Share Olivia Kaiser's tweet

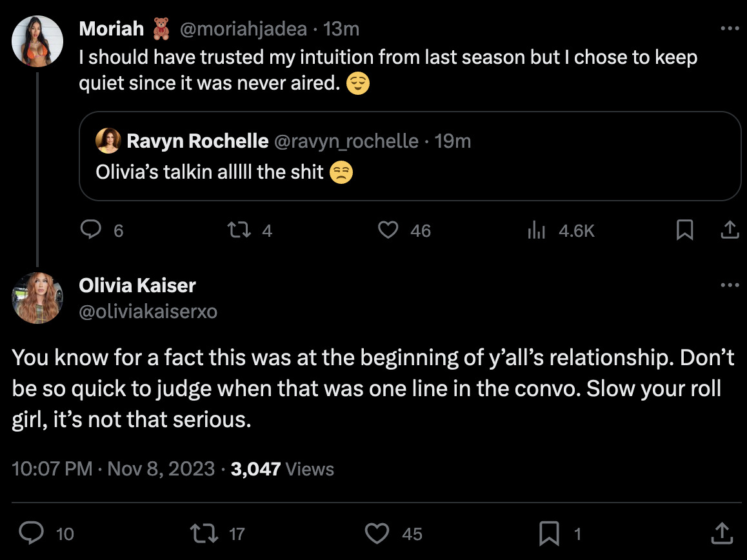tap(722, 533)
